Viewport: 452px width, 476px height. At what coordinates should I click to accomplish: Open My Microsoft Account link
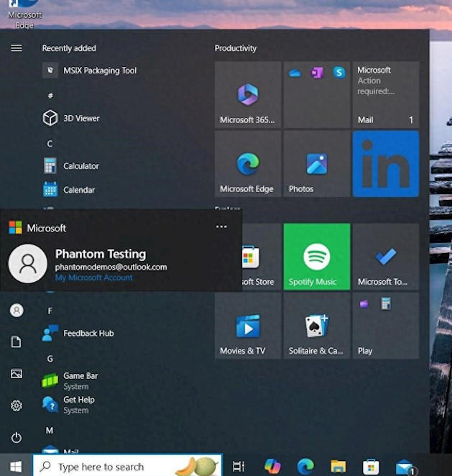pos(93,278)
